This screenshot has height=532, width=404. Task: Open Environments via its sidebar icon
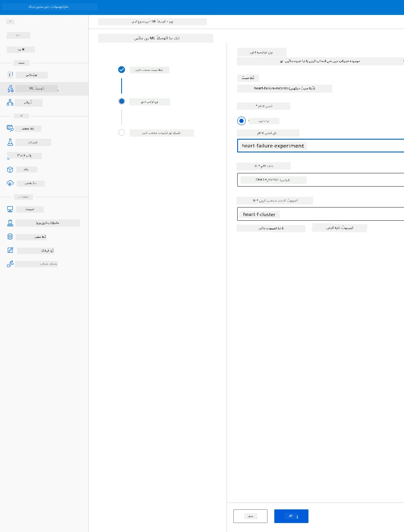pyautogui.click(x=10, y=223)
